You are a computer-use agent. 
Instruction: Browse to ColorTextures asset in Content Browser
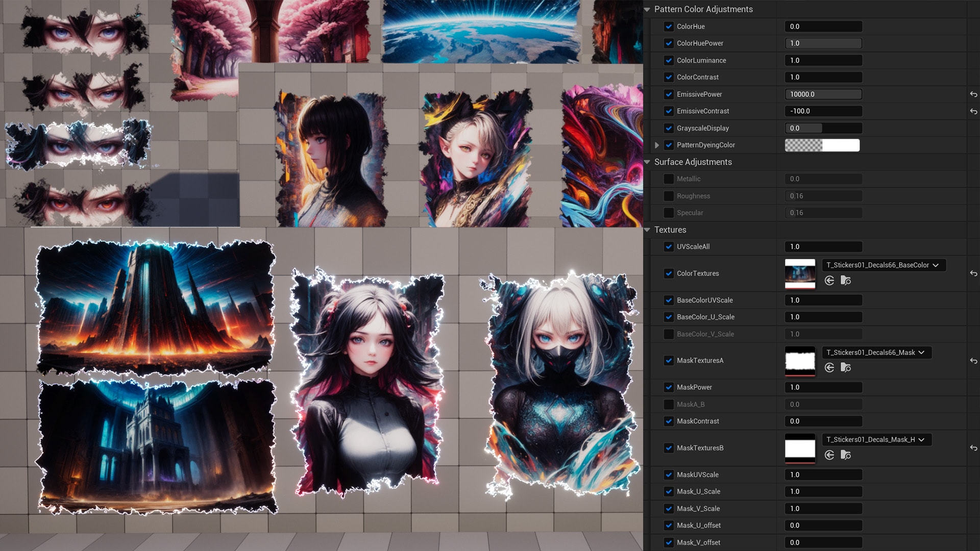pos(846,281)
